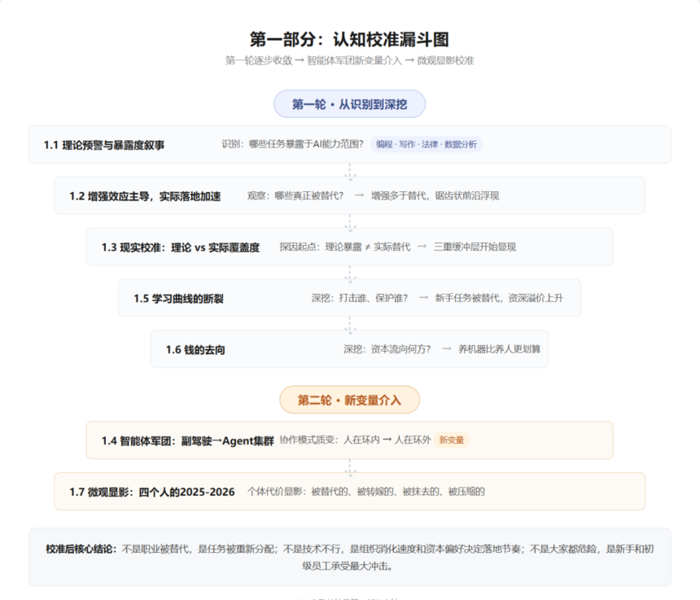
Task: Click text 养机器比养人更划算
Action: 500,349
